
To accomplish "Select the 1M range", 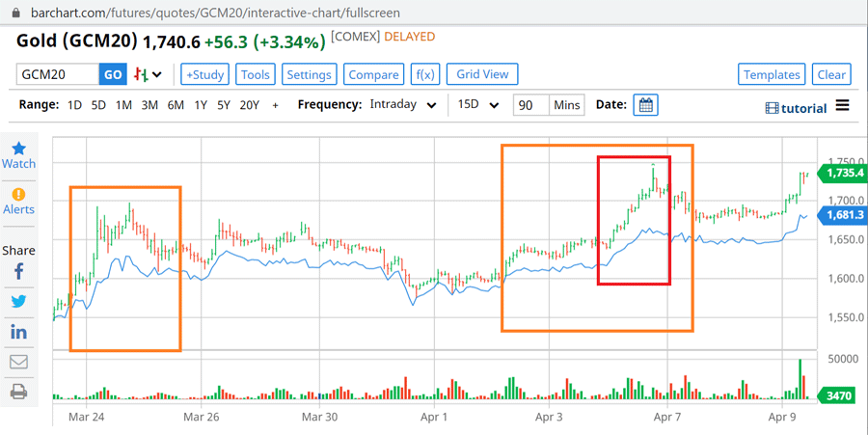I will pyautogui.click(x=123, y=105).
